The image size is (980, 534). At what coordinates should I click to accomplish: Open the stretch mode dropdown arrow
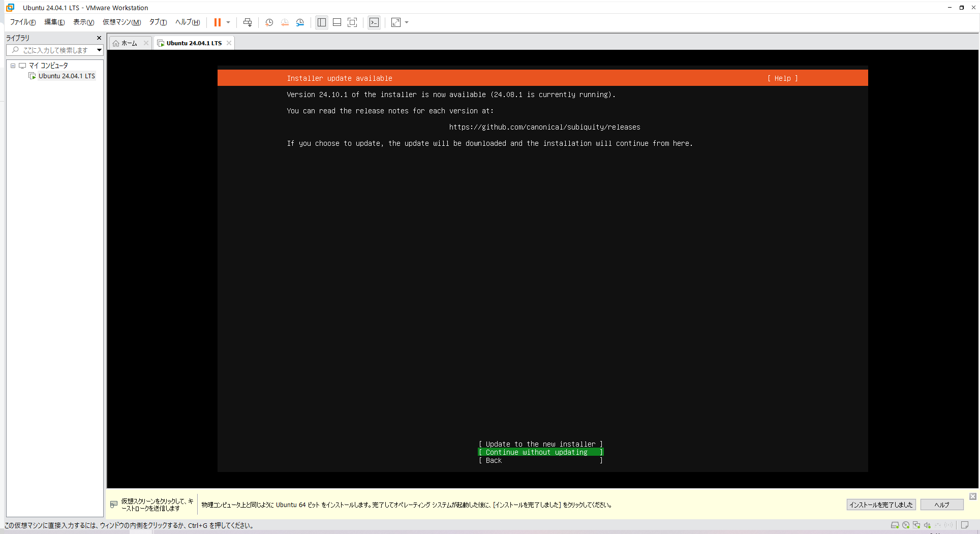click(x=407, y=22)
